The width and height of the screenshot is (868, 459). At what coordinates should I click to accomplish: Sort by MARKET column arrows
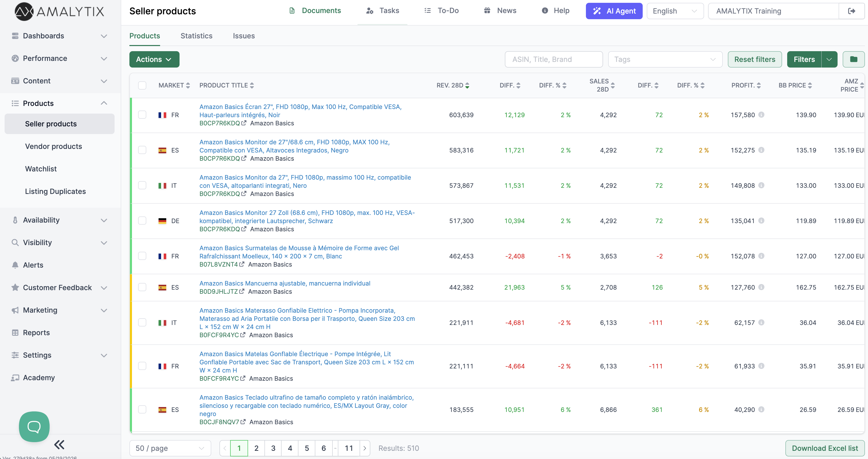(188, 86)
